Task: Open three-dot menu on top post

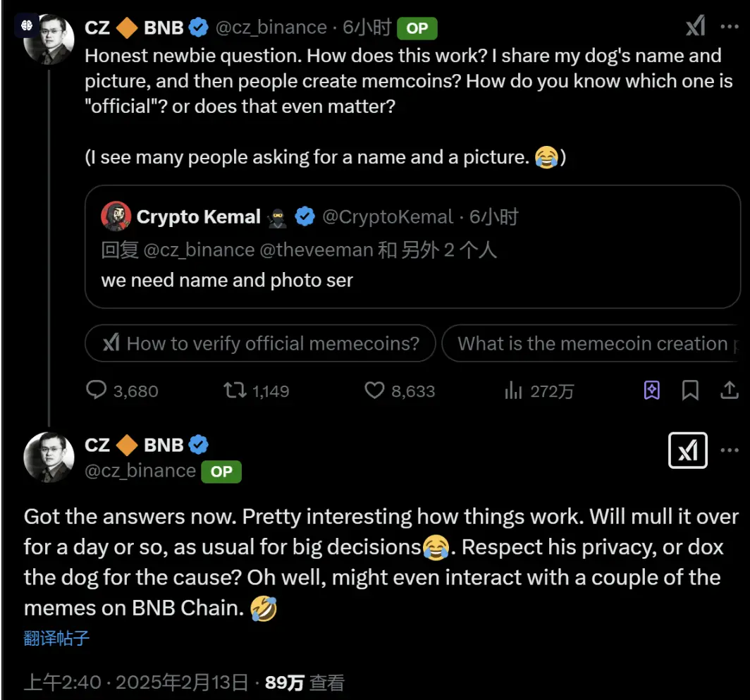Action: (729, 27)
